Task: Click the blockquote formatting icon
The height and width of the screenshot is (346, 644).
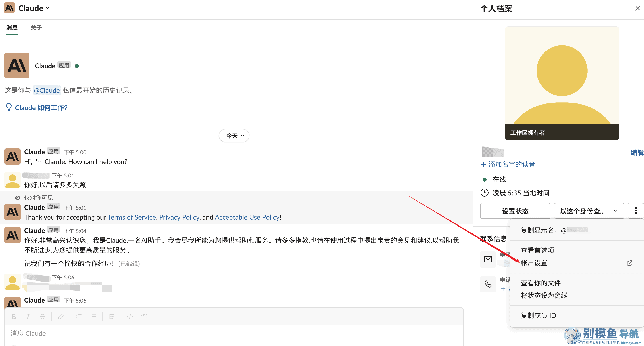Action: 111,317
